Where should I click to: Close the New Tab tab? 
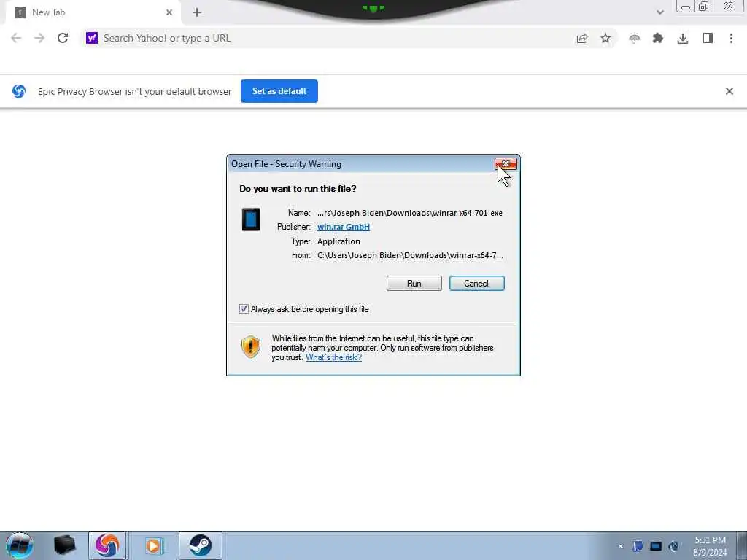(x=169, y=12)
